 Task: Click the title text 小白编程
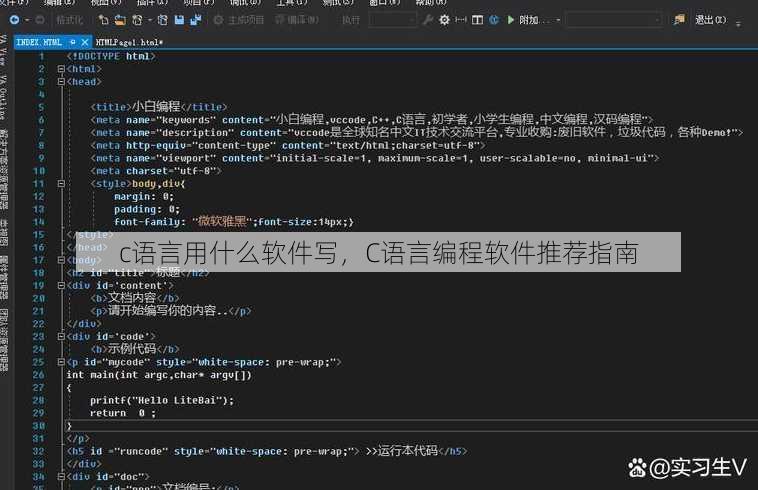coord(156,106)
